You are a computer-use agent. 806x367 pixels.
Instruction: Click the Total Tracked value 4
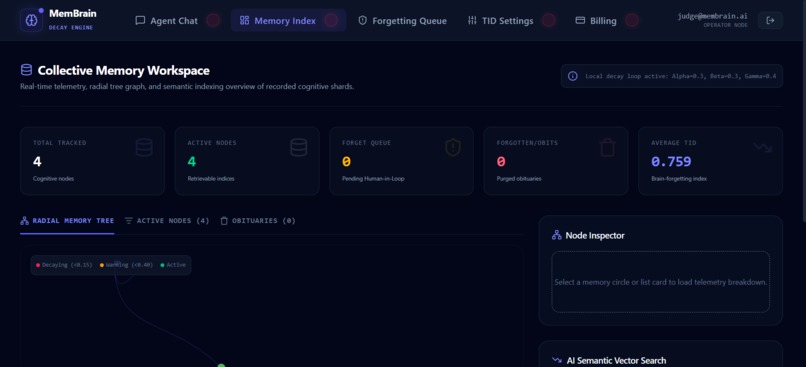click(x=37, y=162)
